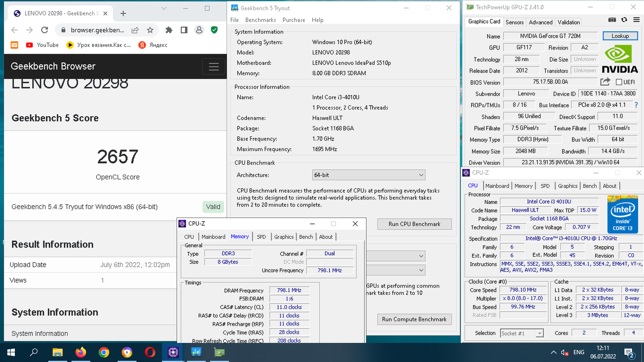Click the ENG language indicator

[x=579, y=352]
